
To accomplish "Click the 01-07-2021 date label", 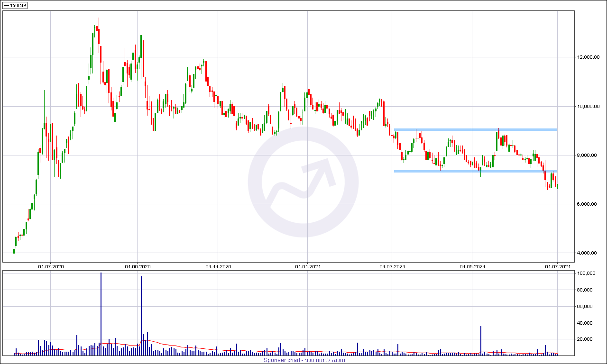I will 557,267.
